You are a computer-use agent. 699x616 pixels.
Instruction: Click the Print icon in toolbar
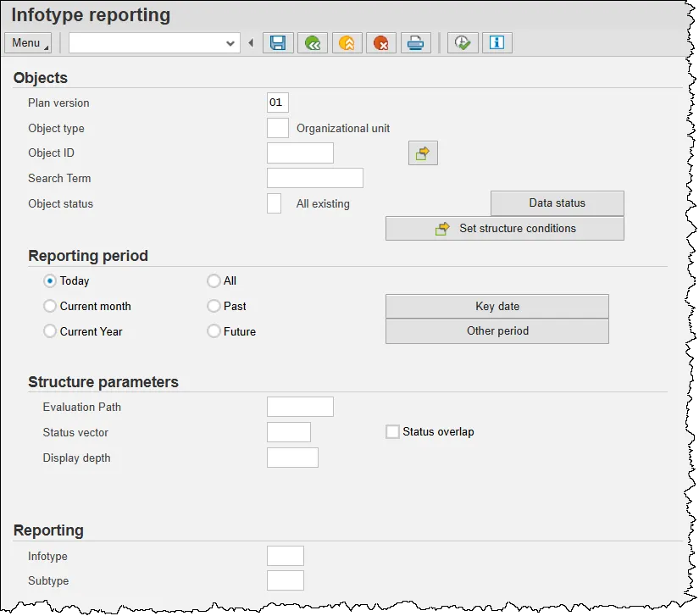tap(415, 43)
